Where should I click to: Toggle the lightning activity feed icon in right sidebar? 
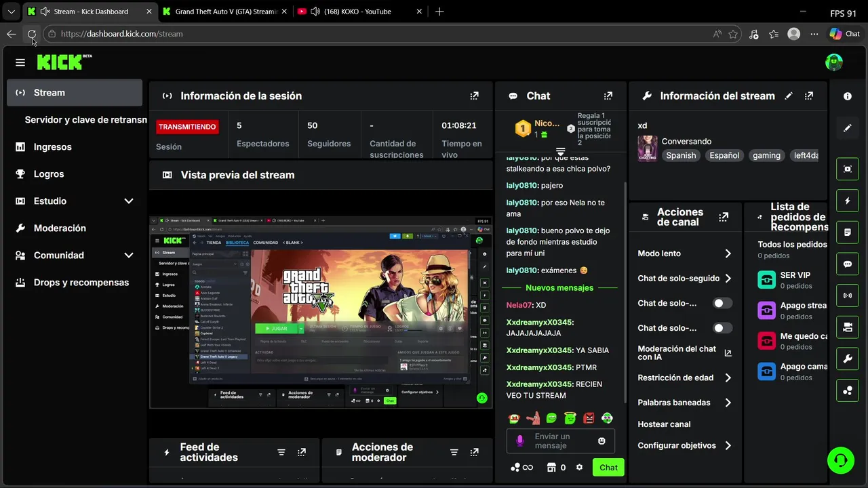pyautogui.click(x=848, y=201)
